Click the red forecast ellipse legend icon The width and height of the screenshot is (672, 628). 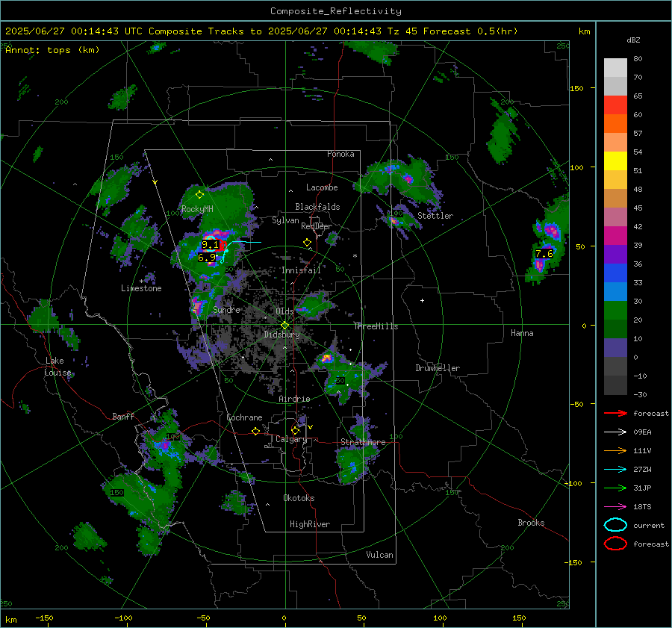615,544
